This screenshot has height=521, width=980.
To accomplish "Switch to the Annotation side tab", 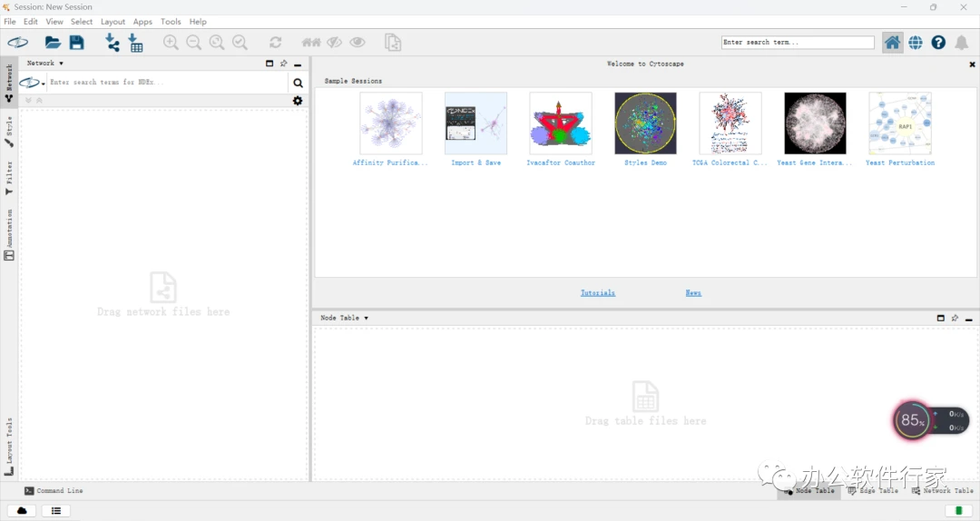I will click(9, 234).
